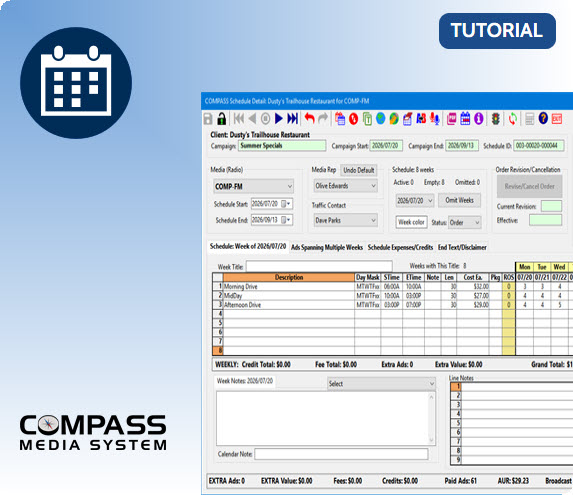Click the Mon 07/20 column header

[x=524, y=272]
